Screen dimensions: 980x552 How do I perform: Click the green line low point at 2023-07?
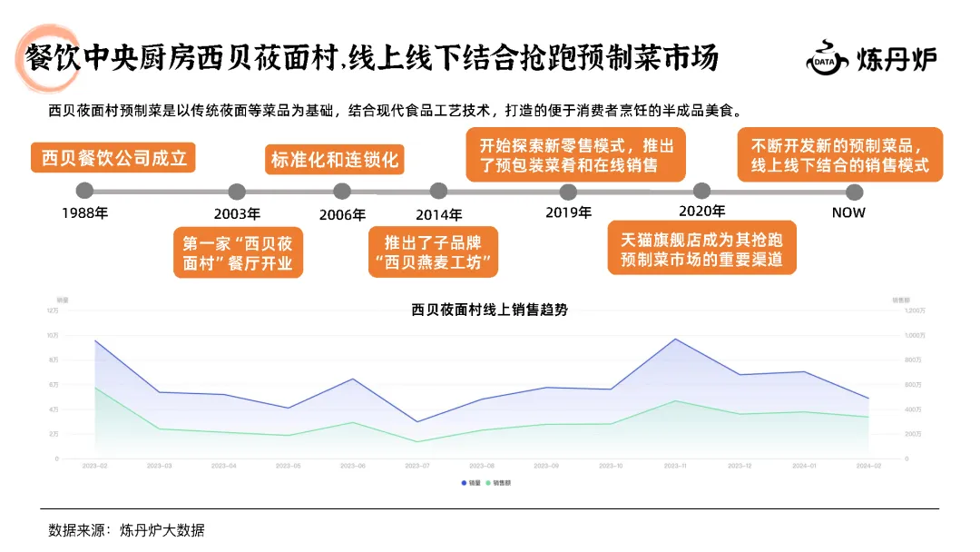pyautogui.click(x=416, y=442)
